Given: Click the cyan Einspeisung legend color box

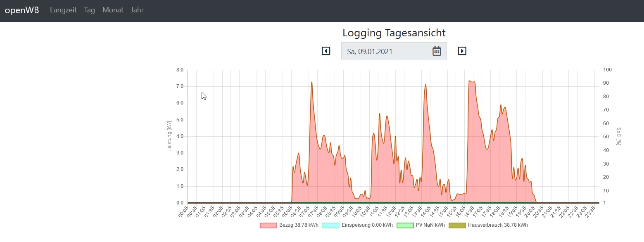Looking at the screenshot, I should pyautogui.click(x=330, y=225).
